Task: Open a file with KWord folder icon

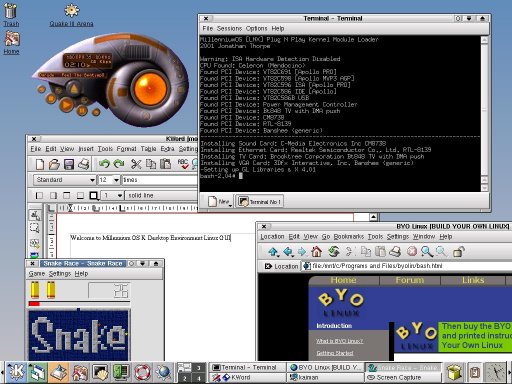Action: click(54, 164)
